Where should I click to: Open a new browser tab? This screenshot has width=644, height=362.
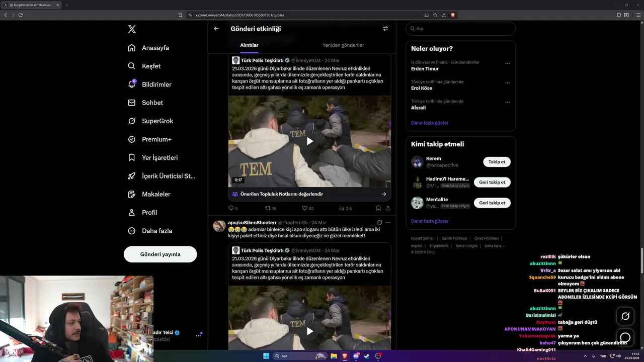tap(67, 5)
